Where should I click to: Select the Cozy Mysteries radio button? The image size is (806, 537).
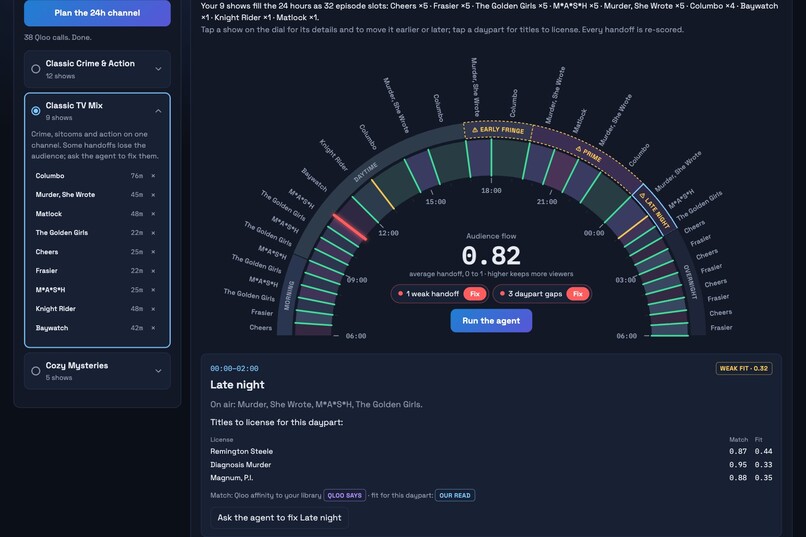click(x=35, y=371)
